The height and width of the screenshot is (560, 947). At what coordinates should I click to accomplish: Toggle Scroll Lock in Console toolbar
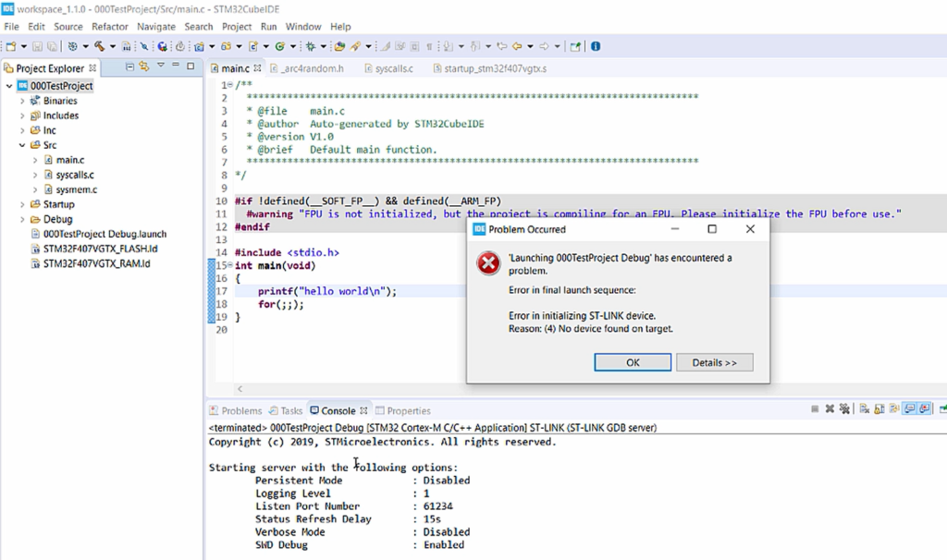879,409
